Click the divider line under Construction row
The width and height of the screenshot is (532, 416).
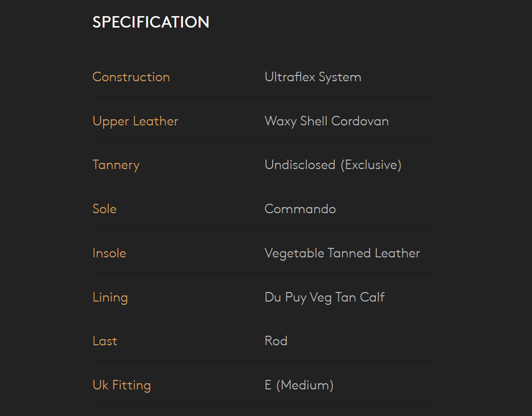click(x=264, y=97)
